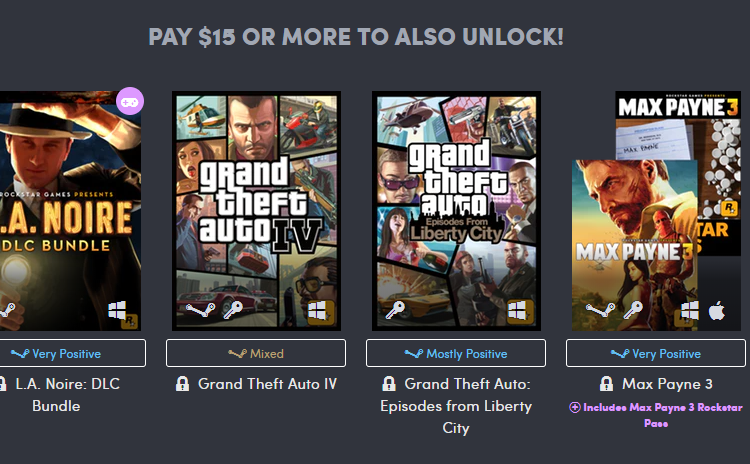Click the Windows icon on Episodes from Liberty City cover
This screenshot has height=464, width=750.
[518, 311]
